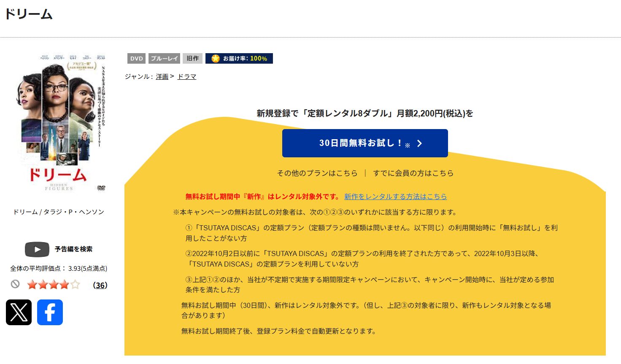Image resolution: width=621 pixels, height=364 pixels.
Task: Click condition ①「TSUTAYA DISCAS」の定額プラン paragraph
Action: coord(372,233)
